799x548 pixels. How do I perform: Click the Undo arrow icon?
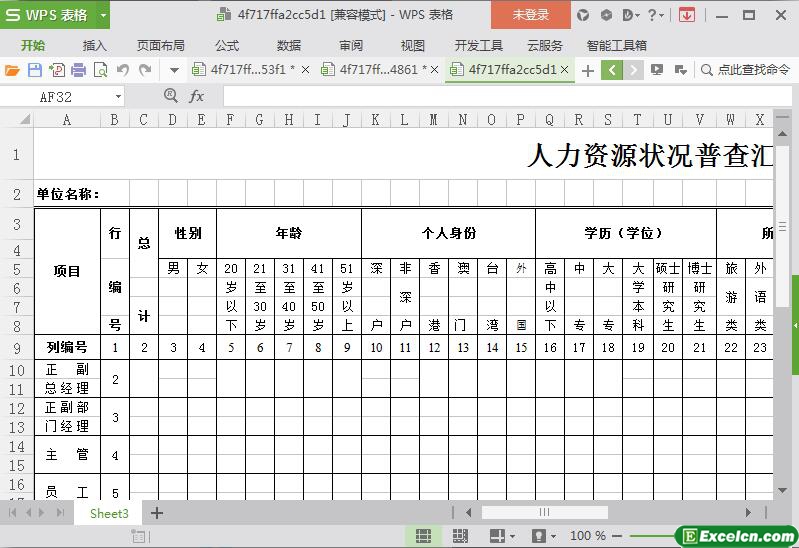pyautogui.click(x=122, y=70)
